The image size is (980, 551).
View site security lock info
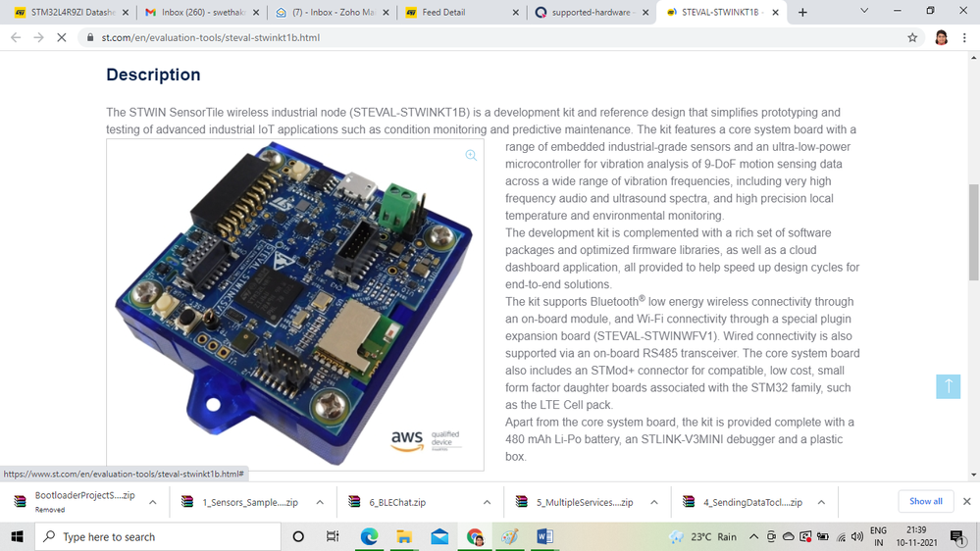pyautogui.click(x=90, y=37)
